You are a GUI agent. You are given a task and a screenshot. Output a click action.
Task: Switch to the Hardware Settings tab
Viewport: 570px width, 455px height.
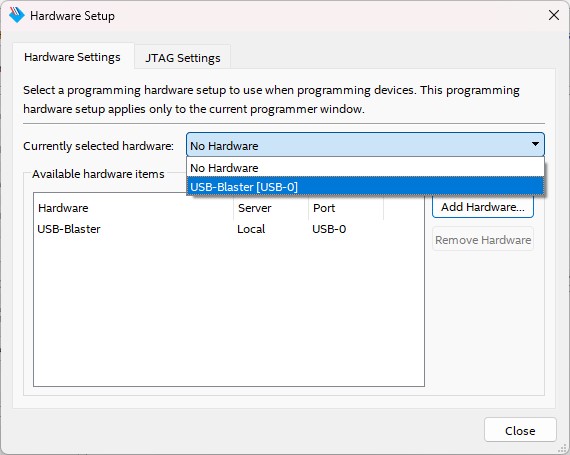[72, 57]
